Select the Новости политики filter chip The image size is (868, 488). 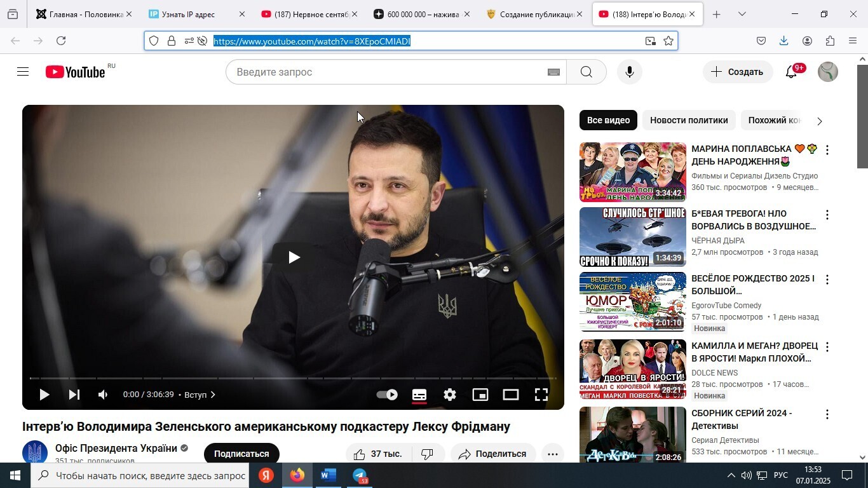[x=689, y=120]
